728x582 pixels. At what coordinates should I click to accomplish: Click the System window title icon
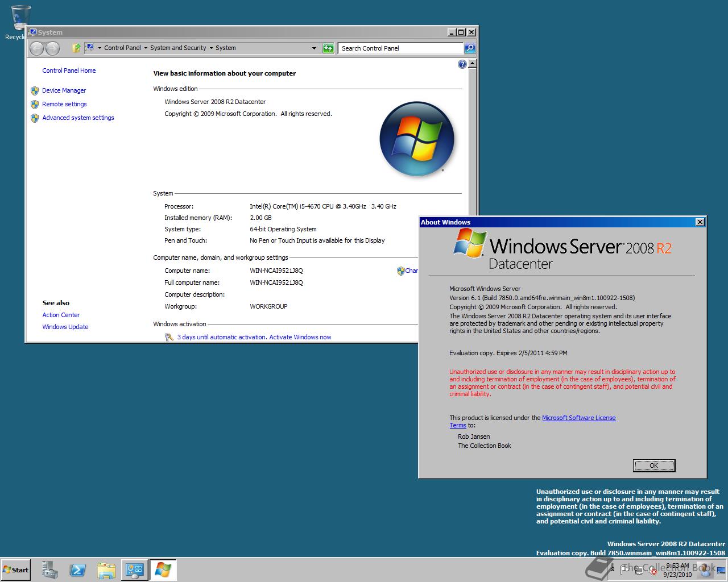(33, 32)
